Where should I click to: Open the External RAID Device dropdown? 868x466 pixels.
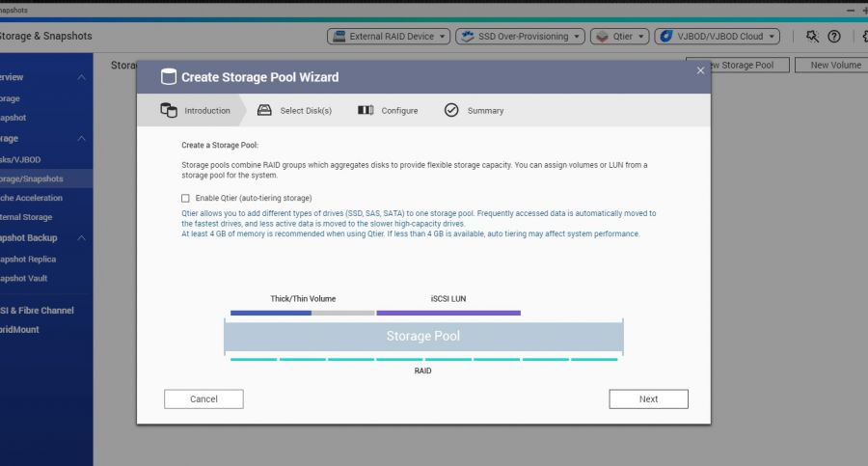coord(389,37)
